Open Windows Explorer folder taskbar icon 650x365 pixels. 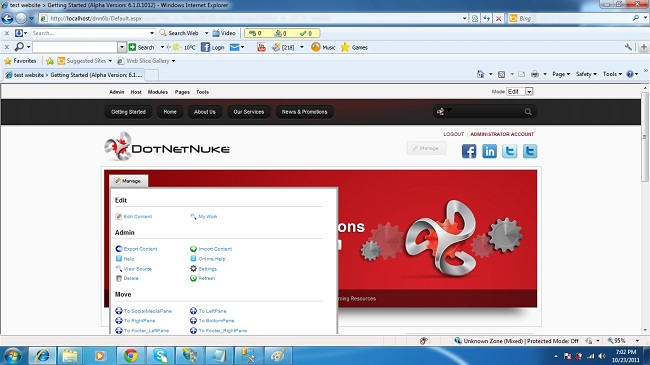pos(70,356)
